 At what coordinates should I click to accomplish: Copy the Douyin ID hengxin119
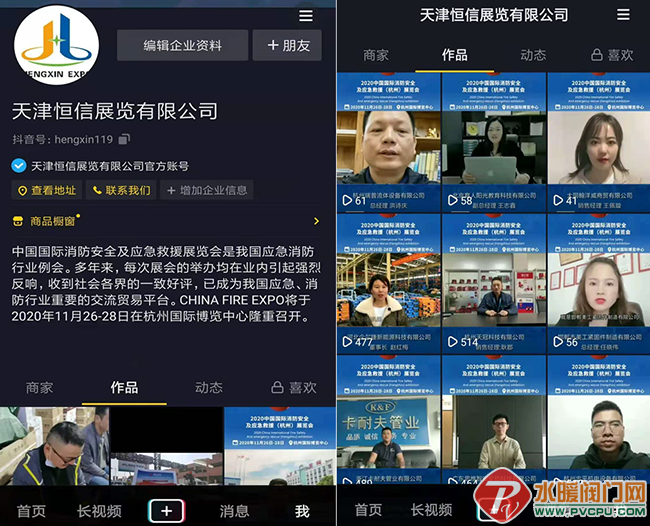coord(124,139)
